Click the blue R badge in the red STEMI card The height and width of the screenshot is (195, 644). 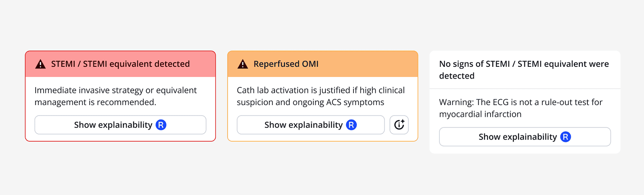tap(161, 125)
